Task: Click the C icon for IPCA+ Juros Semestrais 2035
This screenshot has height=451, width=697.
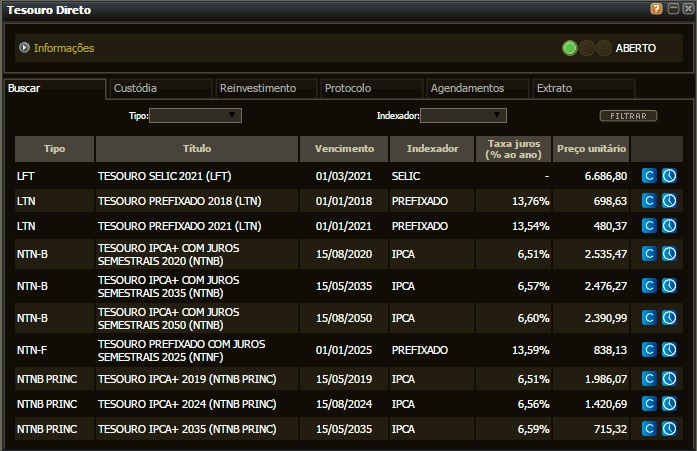Action: coord(648,287)
